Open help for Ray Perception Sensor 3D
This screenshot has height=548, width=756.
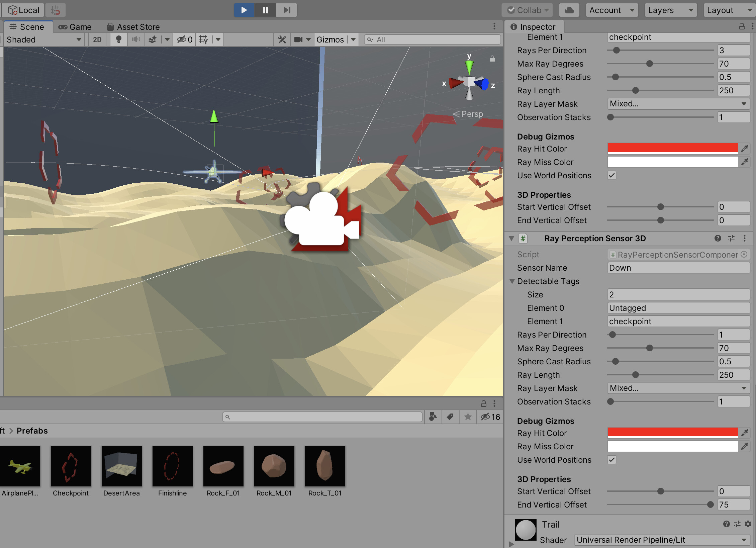point(718,238)
